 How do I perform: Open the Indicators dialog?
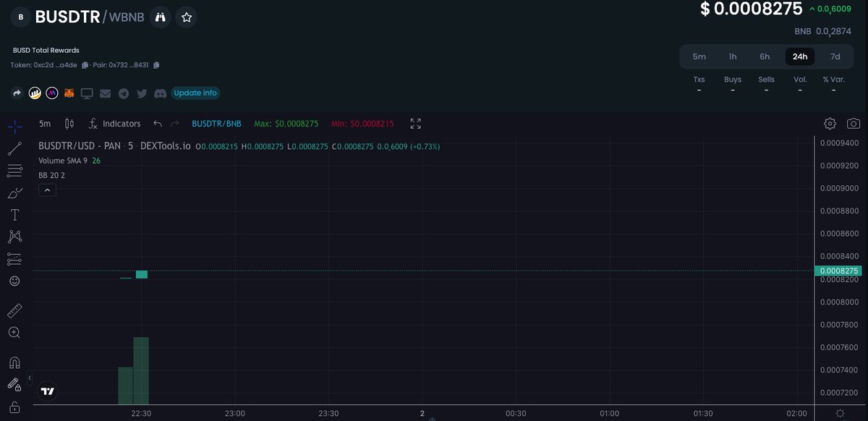tap(114, 124)
